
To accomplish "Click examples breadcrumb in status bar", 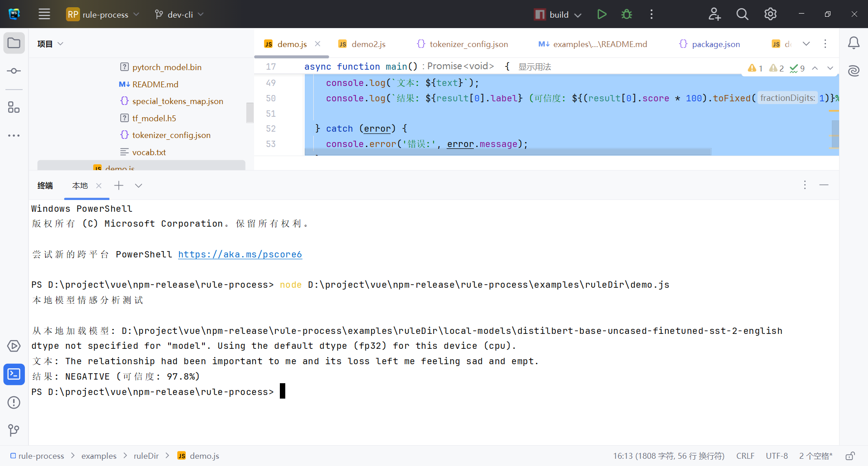I will tap(99, 456).
